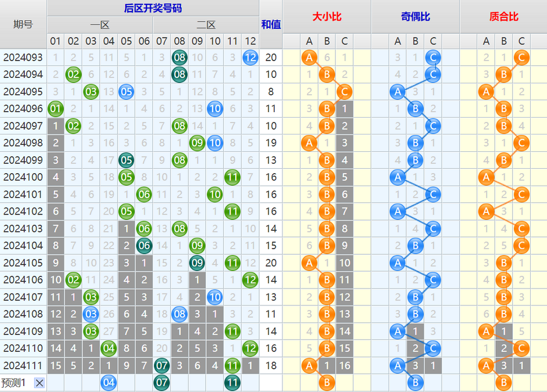Screen dimensions: 547x392
Task: Click the 期号 column header
Action: pyautogui.click(x=23, y=24)
